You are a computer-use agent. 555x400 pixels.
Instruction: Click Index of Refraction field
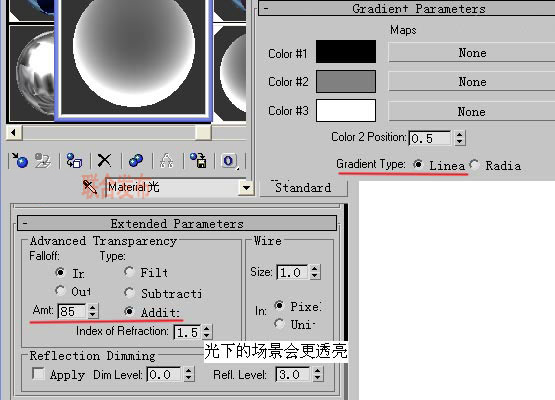[187, 332]
